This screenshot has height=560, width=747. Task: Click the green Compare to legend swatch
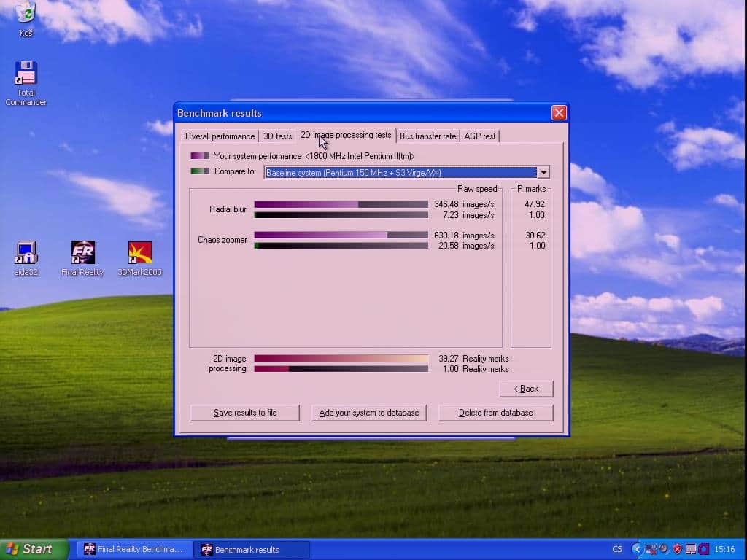pyautogui.click(x=200, y=171)
